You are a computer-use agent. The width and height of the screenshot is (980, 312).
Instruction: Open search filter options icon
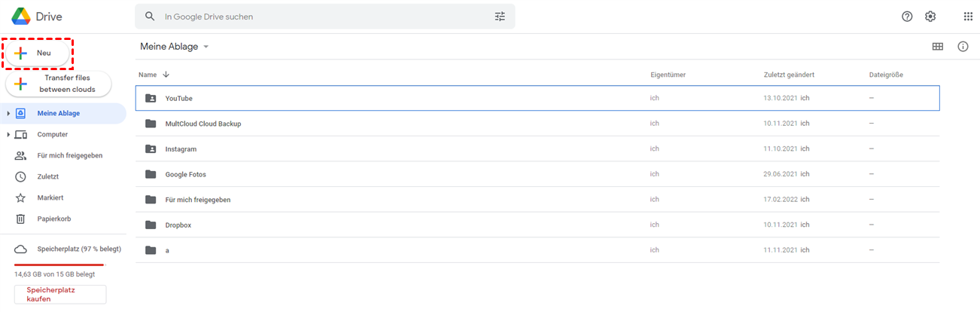point(500,17)
